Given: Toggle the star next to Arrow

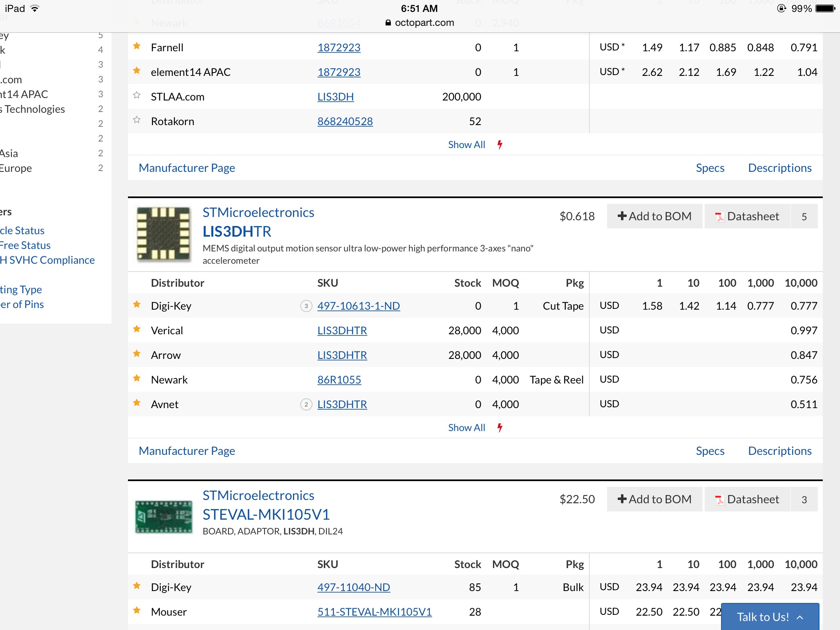Looking at the screenshot, I should pos(137,354).
